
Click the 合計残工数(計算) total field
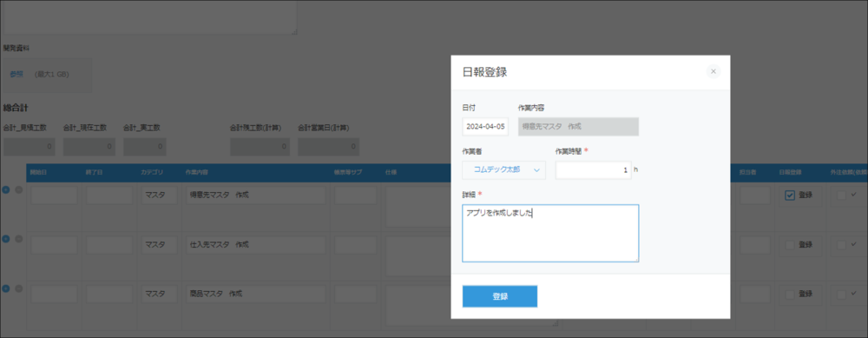[x=260, y=147]
